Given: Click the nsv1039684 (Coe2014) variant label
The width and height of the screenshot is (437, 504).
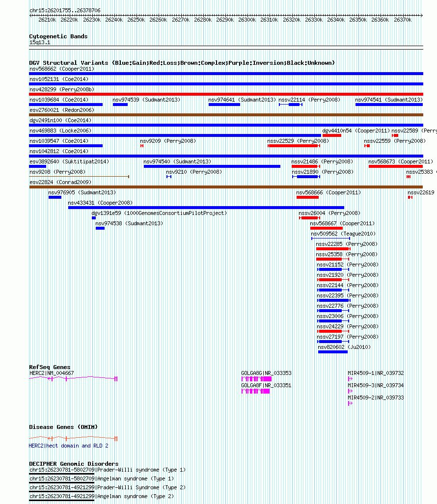Looking at the screenshot, I should pyautogui.click(x=59, y=100).
